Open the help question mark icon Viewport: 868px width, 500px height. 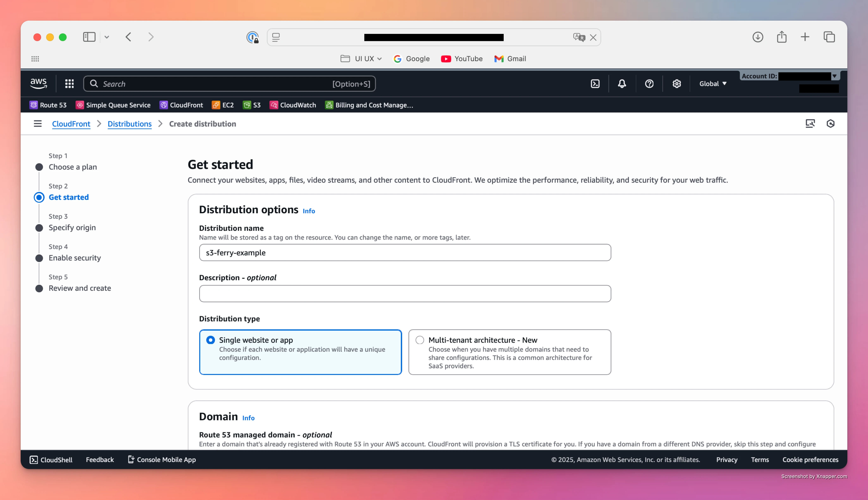point(649,84)
